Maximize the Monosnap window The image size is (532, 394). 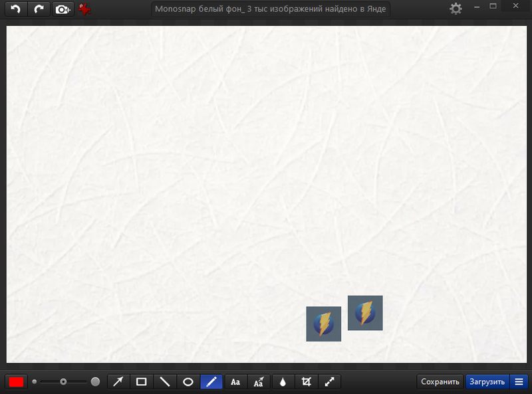[493, 6]
